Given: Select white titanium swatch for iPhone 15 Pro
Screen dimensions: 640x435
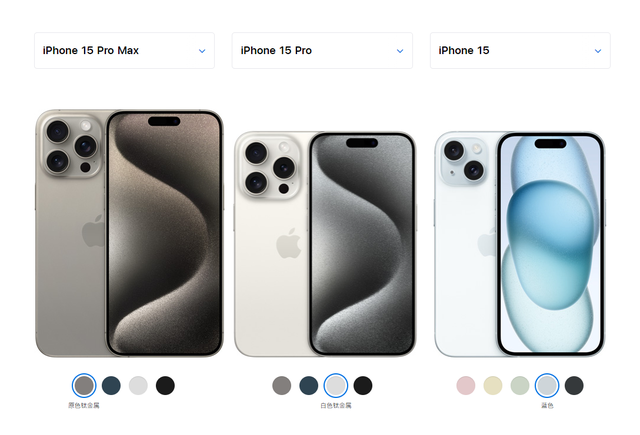Looking at the screenshot, I should [x=336, y=386].
